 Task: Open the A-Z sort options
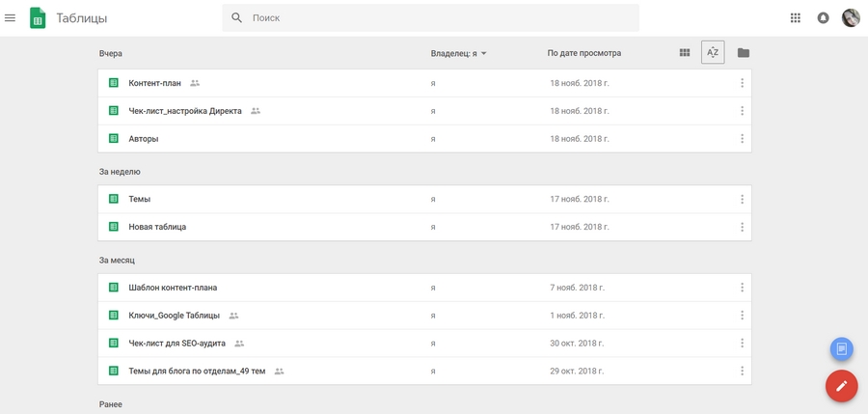[x=713, y=53]
